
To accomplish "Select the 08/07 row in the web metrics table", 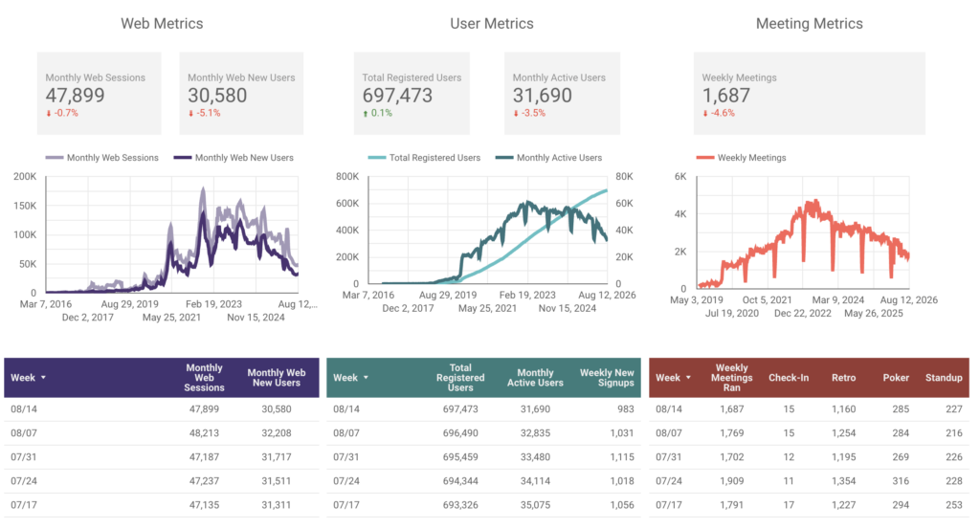I will 161,432.
